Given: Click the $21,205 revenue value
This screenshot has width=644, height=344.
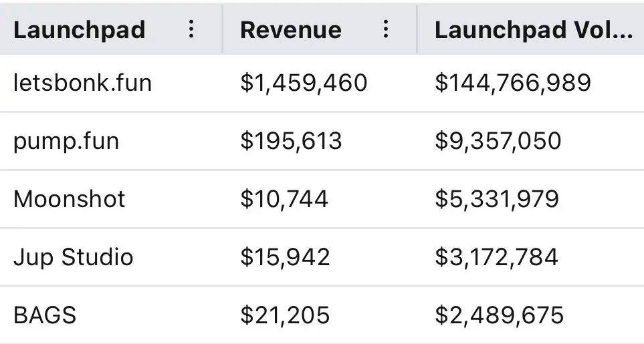Looking at the screenshot, I should (285, 316).
